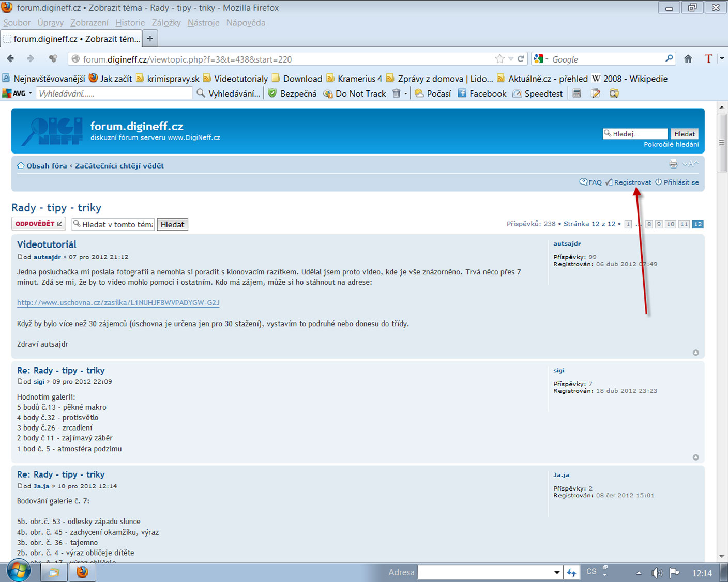Open the AVG toolbar dropdown arrow
Viewport: 728px width, 582px height.
pos(31,94)
